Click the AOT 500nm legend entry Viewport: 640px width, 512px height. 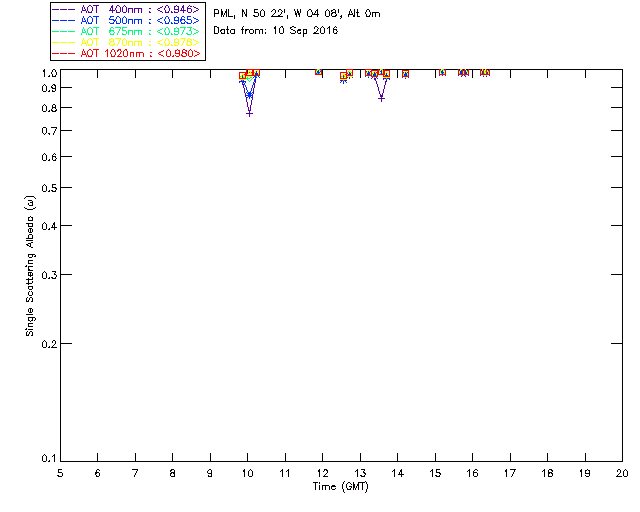tap(126, 20)
